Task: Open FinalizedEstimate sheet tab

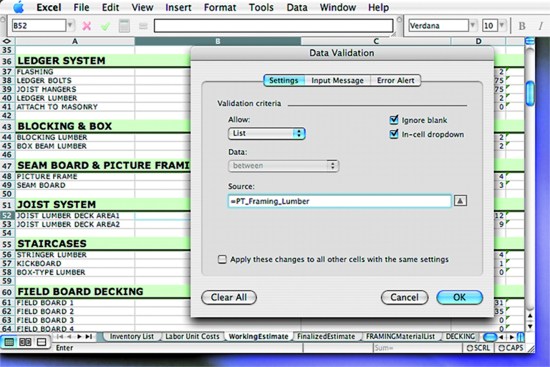Action: click(x=326, y=336)
